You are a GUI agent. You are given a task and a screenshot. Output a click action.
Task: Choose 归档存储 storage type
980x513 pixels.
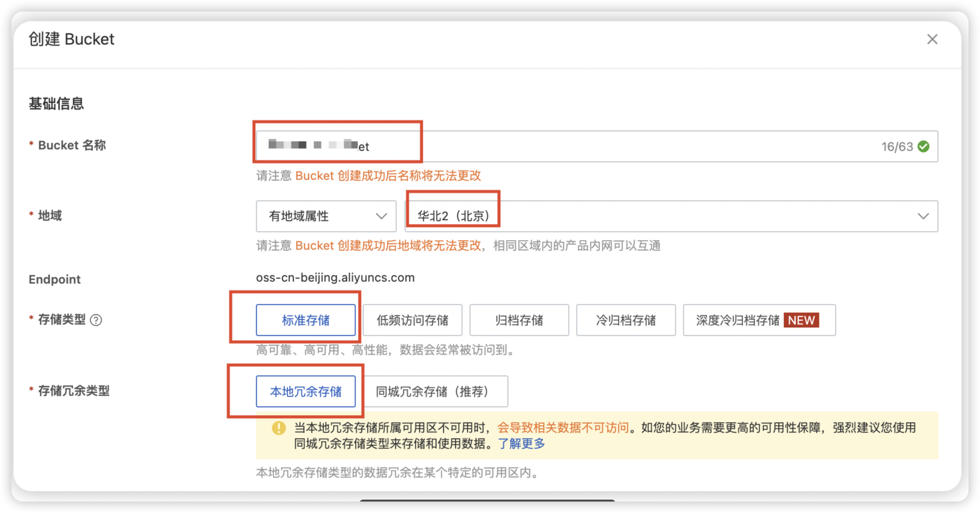519,320
